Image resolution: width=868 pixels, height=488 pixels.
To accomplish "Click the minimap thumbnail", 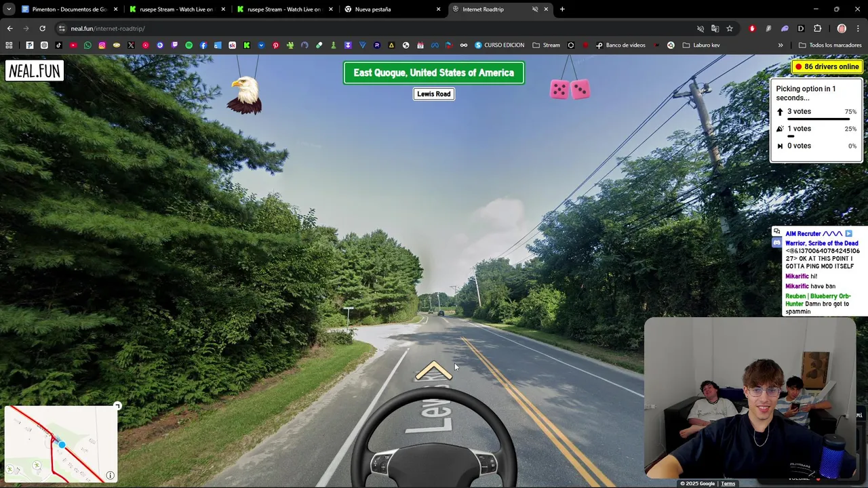I will coord(61,444).
